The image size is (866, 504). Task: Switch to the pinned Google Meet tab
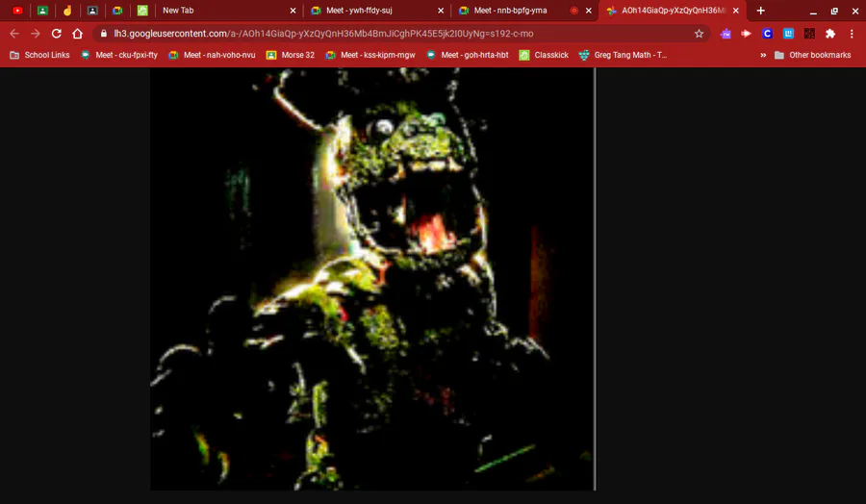[x=117, y=11]
